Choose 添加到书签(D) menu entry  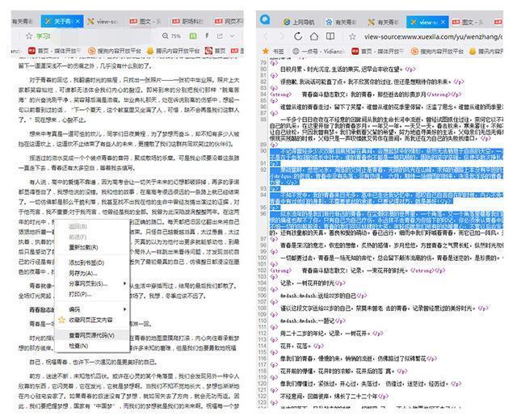pyautogui.click(x=86, y=262)
